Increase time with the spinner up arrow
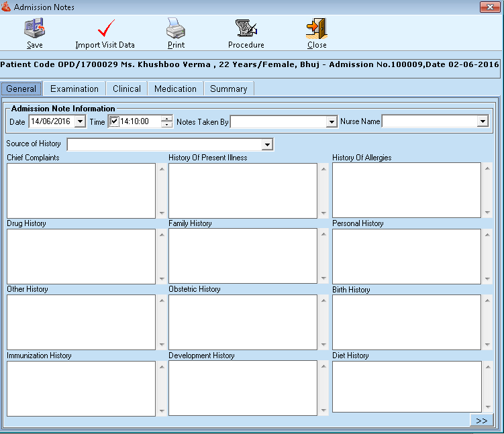Screen dimensions: 504x434 point(166,118)
